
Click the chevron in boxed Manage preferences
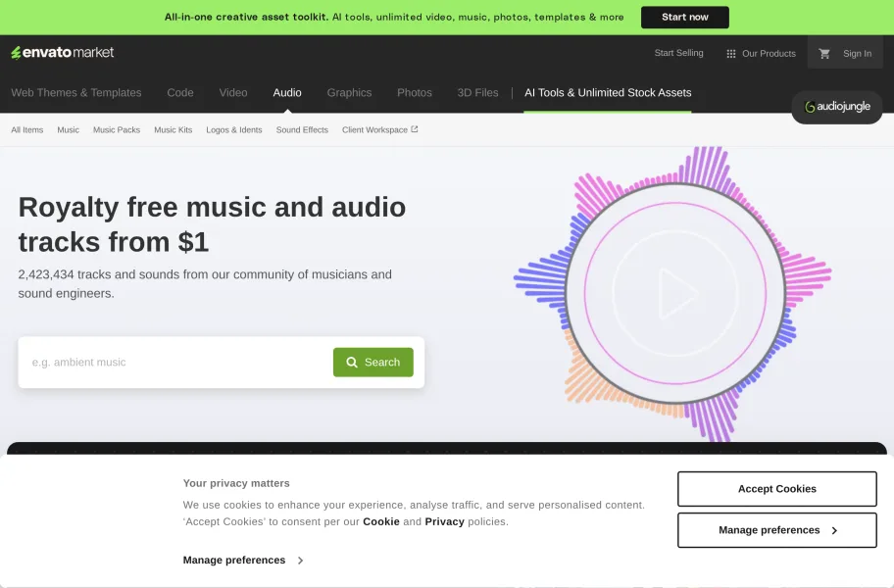[834, 530]
